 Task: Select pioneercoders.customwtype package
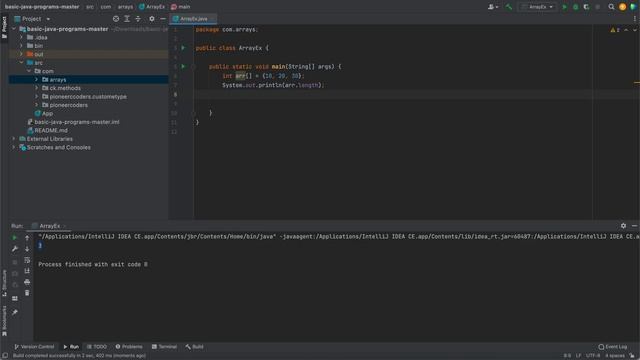pos(88,97)
